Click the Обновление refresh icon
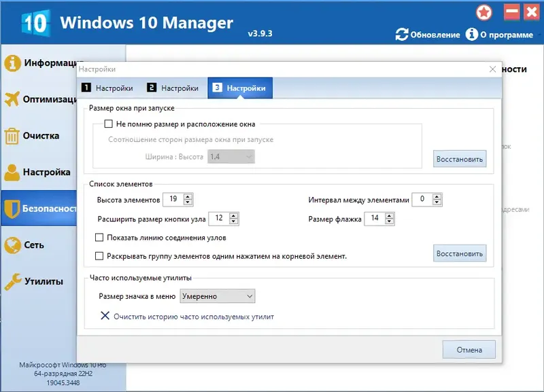This screenshot has height=392, width=544. (401, 35)
